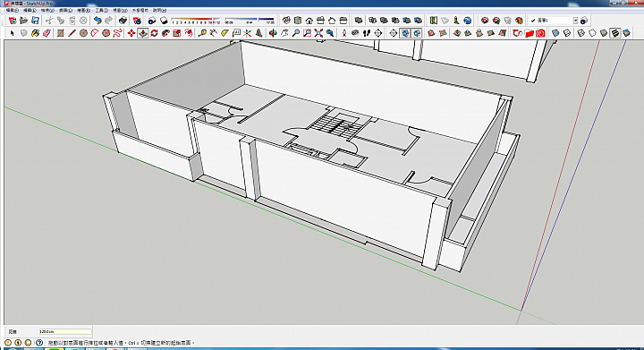644x350 pixels.
Task: Click the second circular status bar icon
Action: click(x=18, y=342)
